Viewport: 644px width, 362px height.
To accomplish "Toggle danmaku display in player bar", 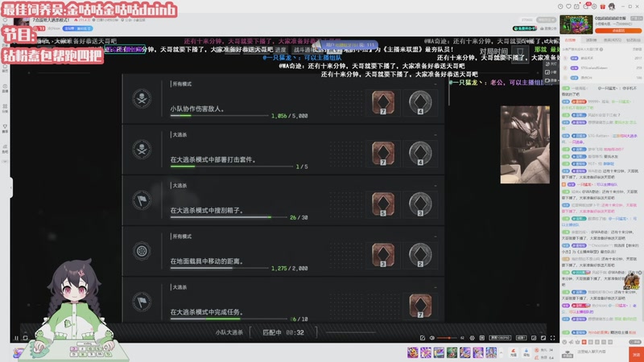I will point(481,338).
